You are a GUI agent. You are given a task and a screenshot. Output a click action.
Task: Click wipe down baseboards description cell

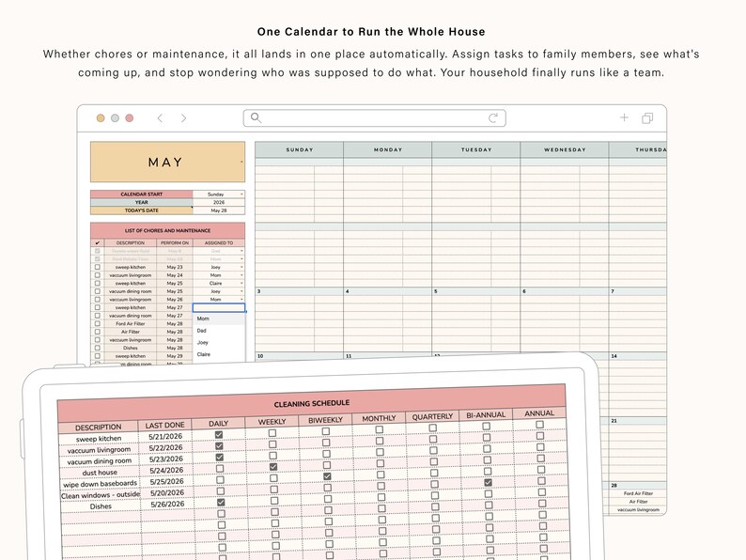pyautogui.click(x=100, y=484)
